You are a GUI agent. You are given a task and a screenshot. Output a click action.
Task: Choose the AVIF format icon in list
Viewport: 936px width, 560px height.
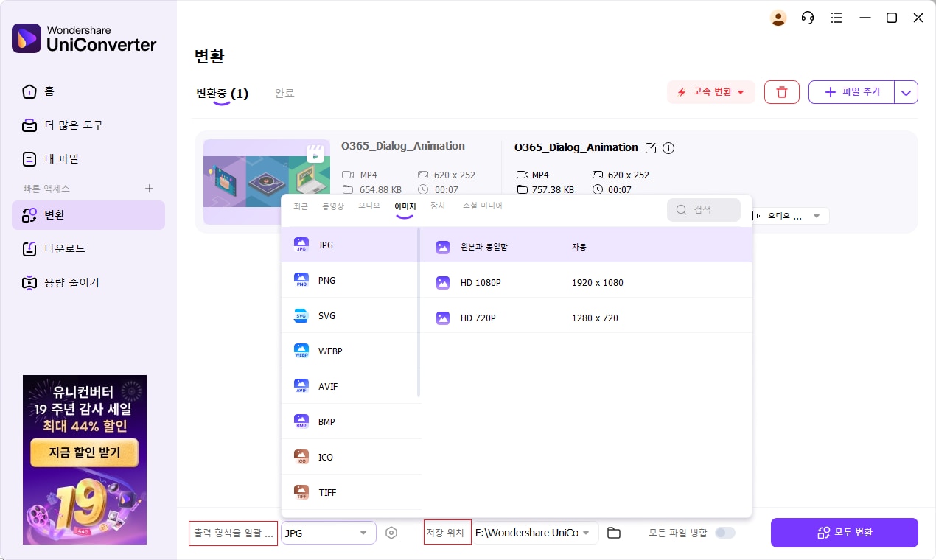point(301,386)
